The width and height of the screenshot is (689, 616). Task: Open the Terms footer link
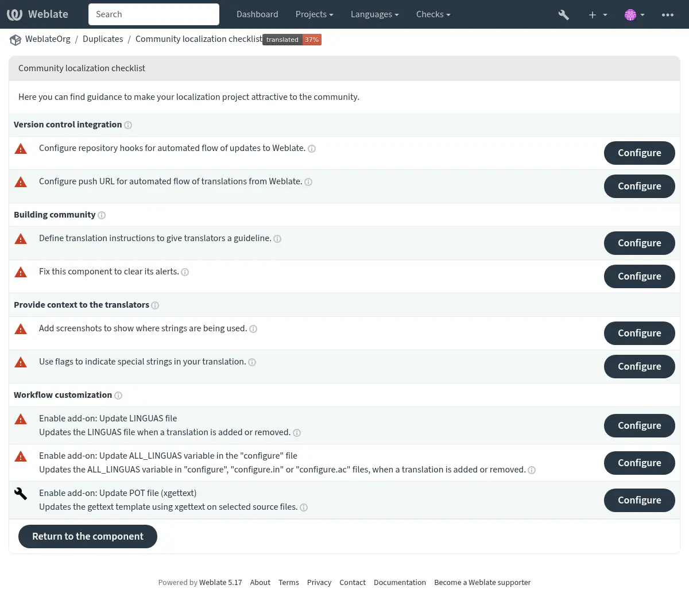[289, 582]
